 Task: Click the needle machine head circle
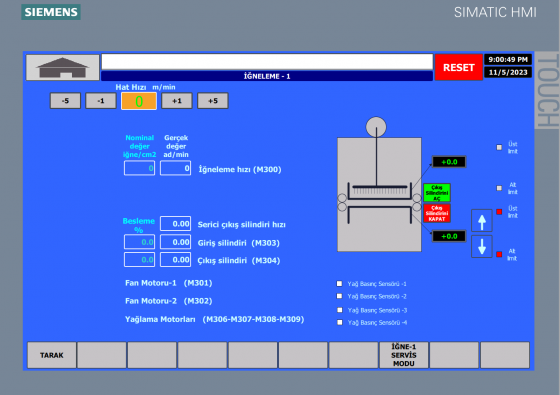(x=376, y=126)
